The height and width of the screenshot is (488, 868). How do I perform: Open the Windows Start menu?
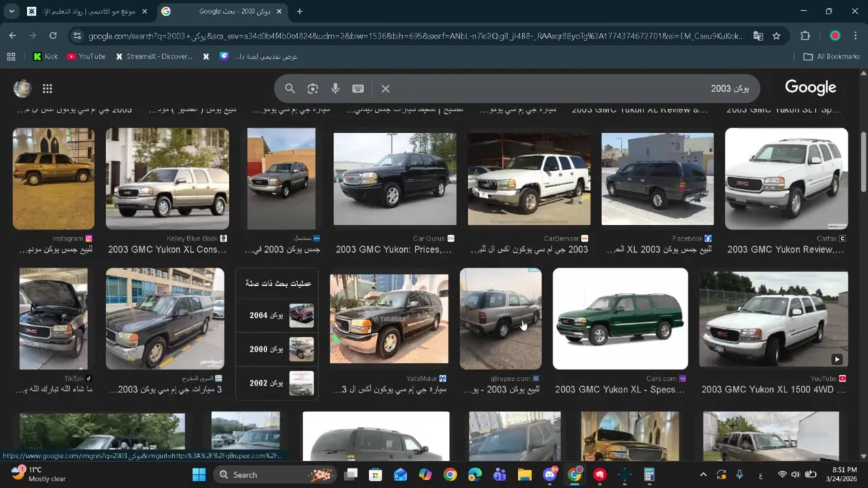pyautogui.click(x=199, y=474)
